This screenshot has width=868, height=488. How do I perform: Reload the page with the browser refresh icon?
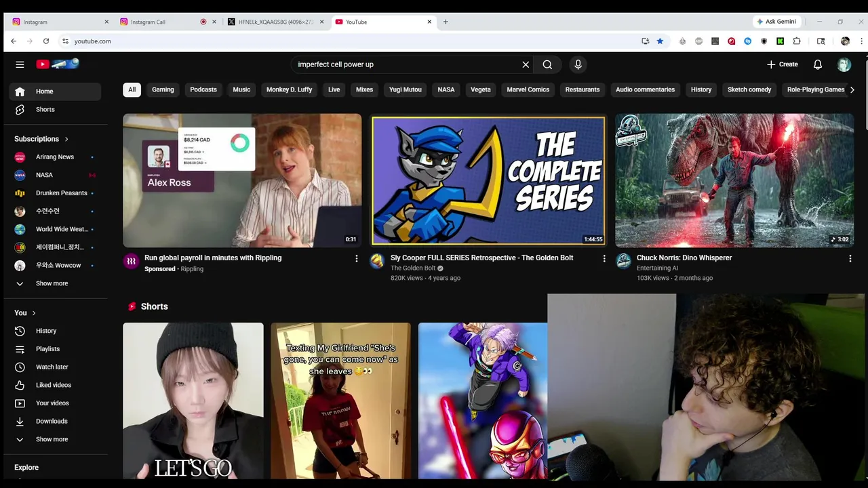[46, 41]
